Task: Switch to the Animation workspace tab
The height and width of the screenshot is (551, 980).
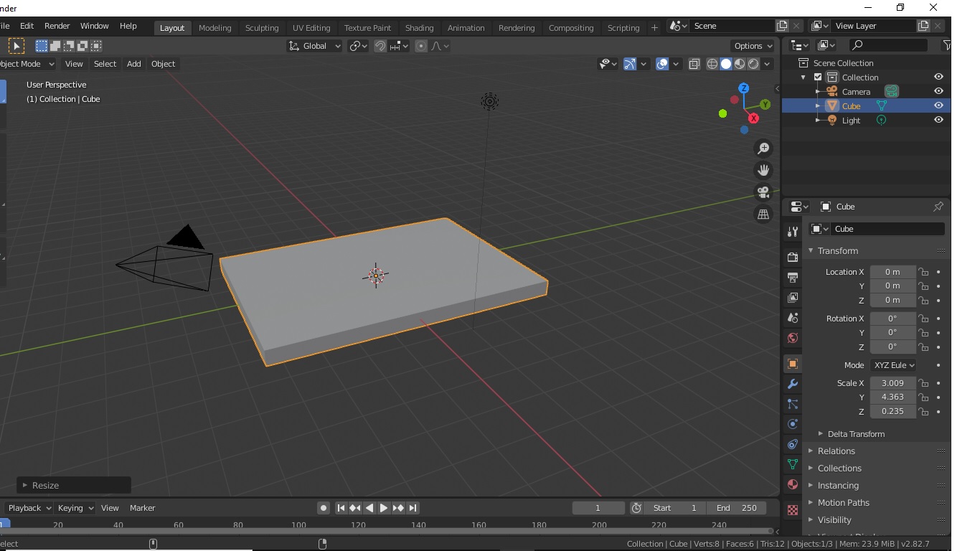Action: [466, 28]
